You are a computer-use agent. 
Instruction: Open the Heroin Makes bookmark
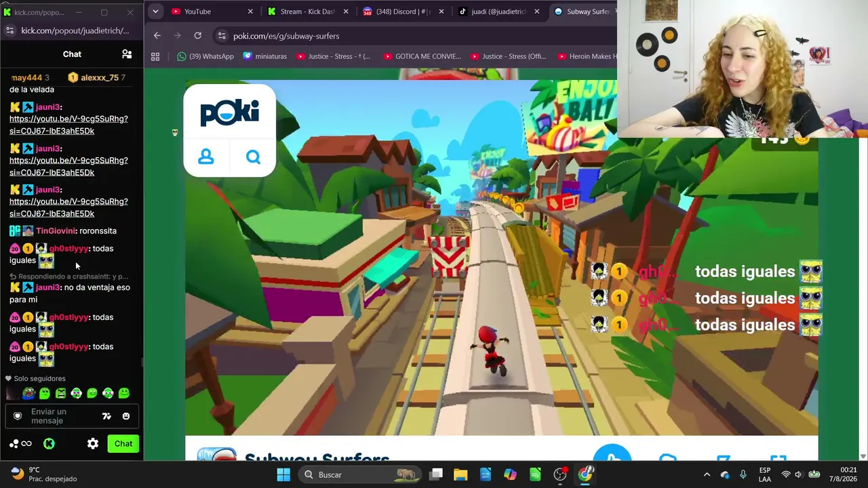click(x=587, y=56)
